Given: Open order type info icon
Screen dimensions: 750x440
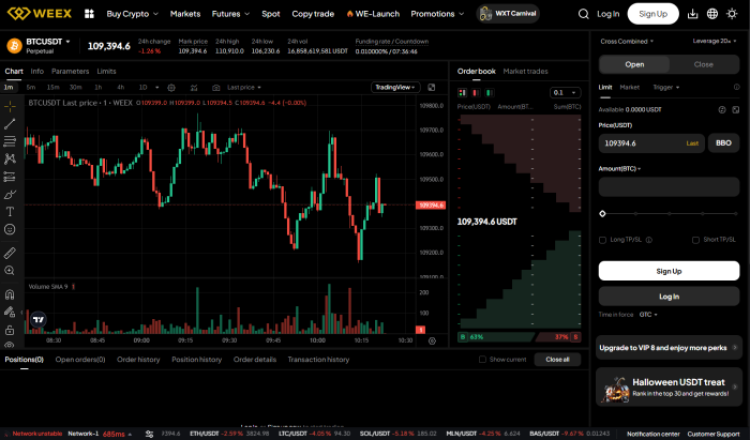Looking at the screenshot, I should point(737,87).
